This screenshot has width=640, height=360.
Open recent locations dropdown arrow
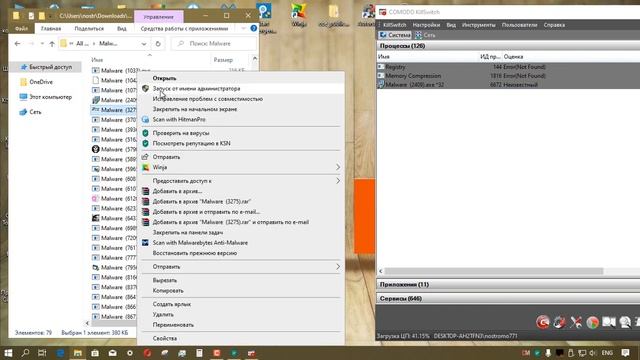(42, 43)
